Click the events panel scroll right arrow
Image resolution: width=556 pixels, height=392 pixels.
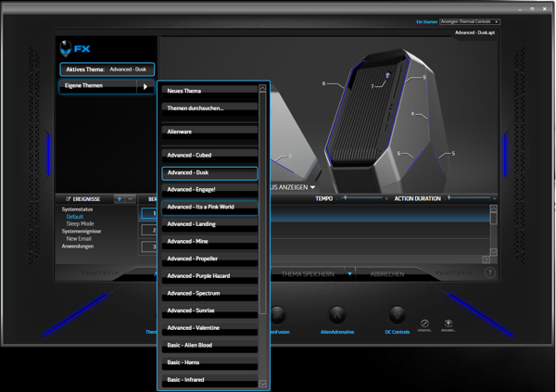click(486, 259)
